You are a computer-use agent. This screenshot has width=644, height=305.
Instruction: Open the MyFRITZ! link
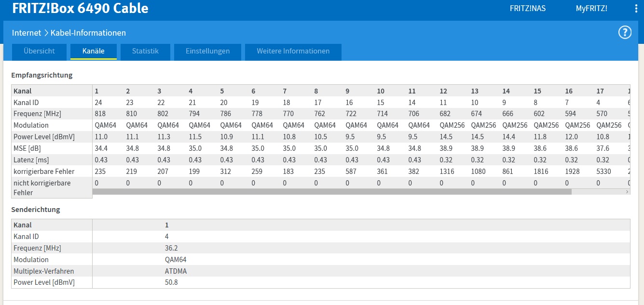[x=591, y=9]
